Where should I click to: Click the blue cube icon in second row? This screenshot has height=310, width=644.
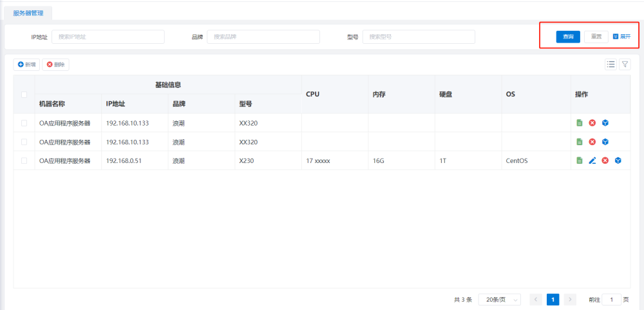coord(605,142)
